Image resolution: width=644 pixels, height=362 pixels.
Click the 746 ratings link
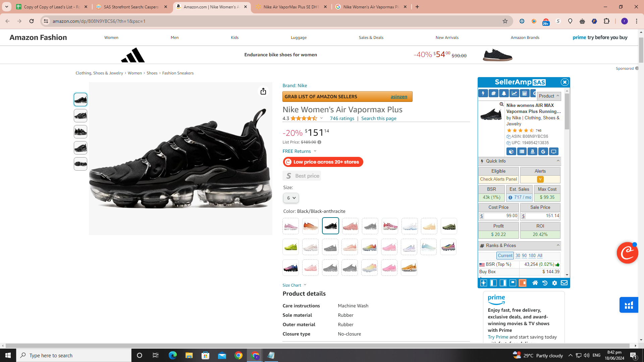(342, 118)
